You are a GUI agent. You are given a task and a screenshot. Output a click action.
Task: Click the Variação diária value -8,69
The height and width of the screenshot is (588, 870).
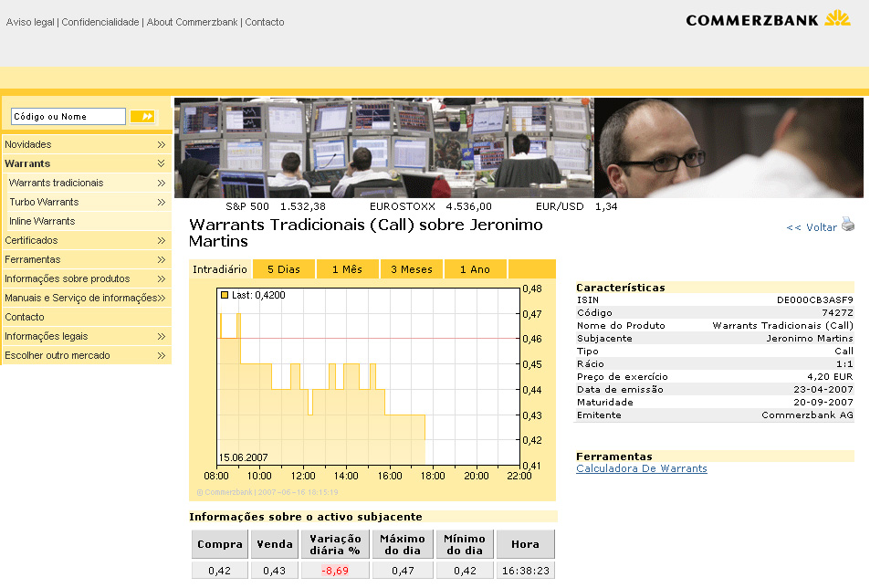point(335,571)
